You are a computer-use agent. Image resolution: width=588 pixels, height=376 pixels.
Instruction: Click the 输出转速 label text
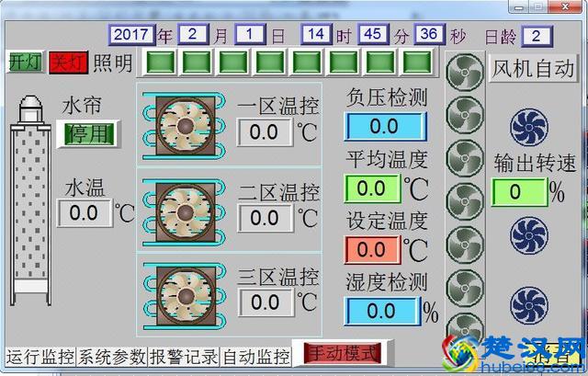(535, 164)
